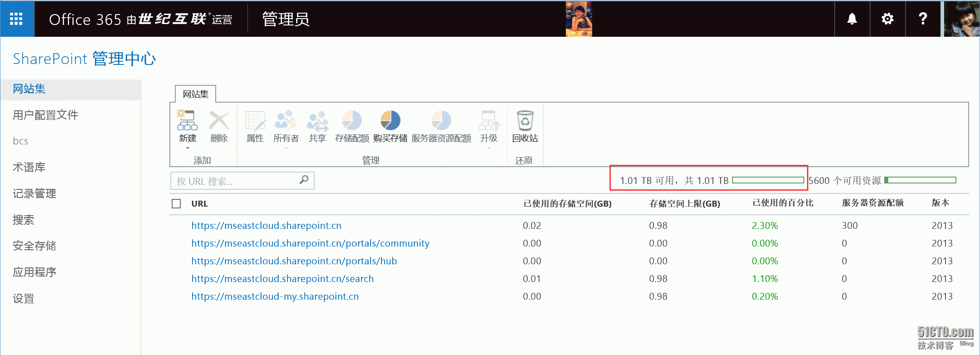980x356 pixels.
Task: Open the settings gear menu
Action: 887,19
